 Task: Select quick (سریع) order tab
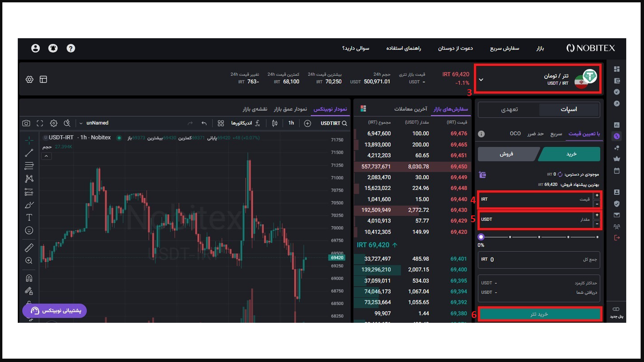click(556, 134)
